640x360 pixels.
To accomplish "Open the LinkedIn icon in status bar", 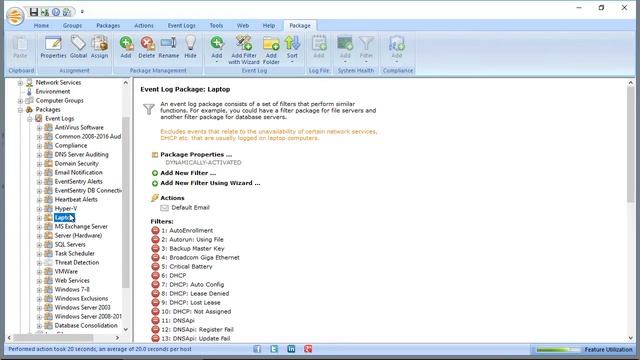I will (x=291, y=349).
